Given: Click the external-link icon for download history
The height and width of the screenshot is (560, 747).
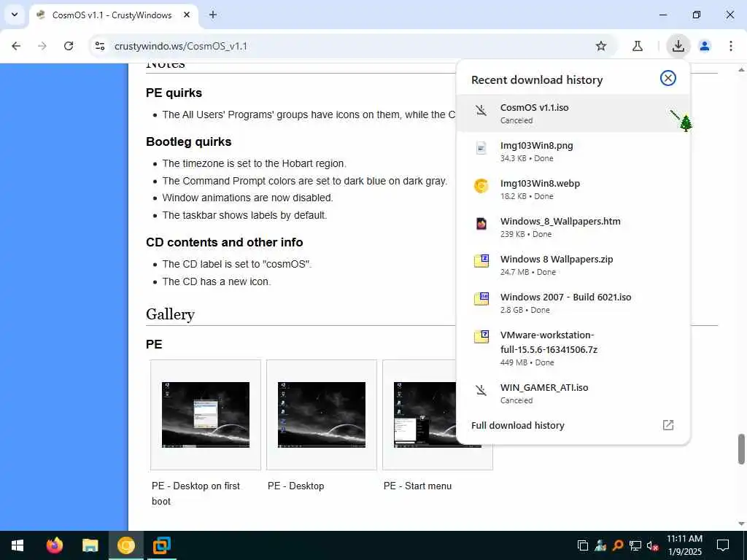Looking at the screenshot, I should (668, 425).
